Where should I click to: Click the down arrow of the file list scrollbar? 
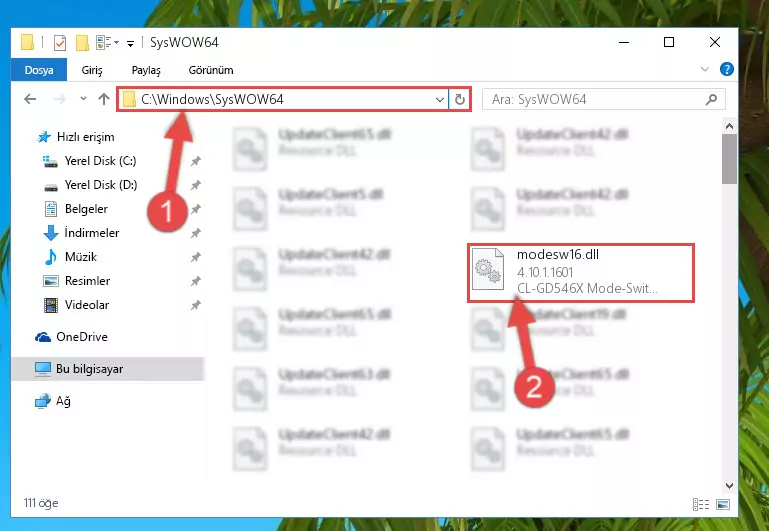(x=729, y=486)
